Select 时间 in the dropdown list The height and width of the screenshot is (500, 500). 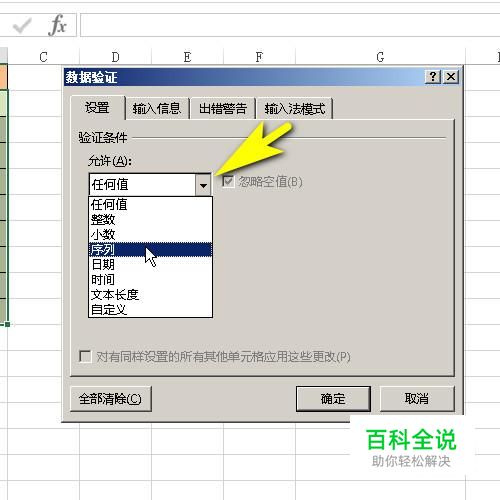[x=150, y=279]
